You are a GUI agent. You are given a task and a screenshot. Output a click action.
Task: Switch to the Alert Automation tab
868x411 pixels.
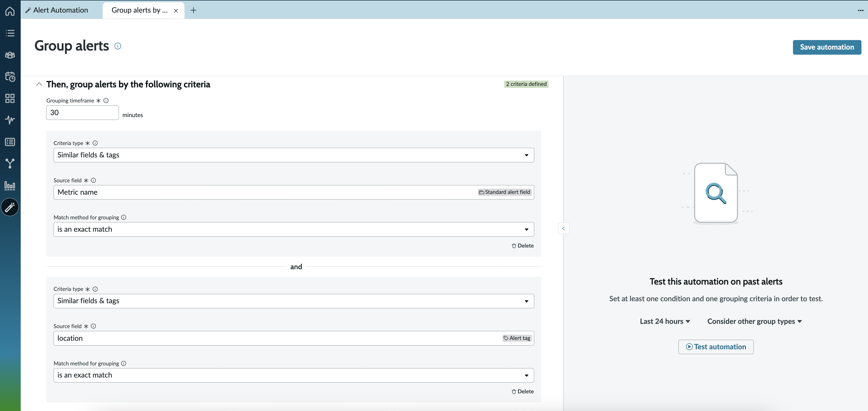(57, 10)
